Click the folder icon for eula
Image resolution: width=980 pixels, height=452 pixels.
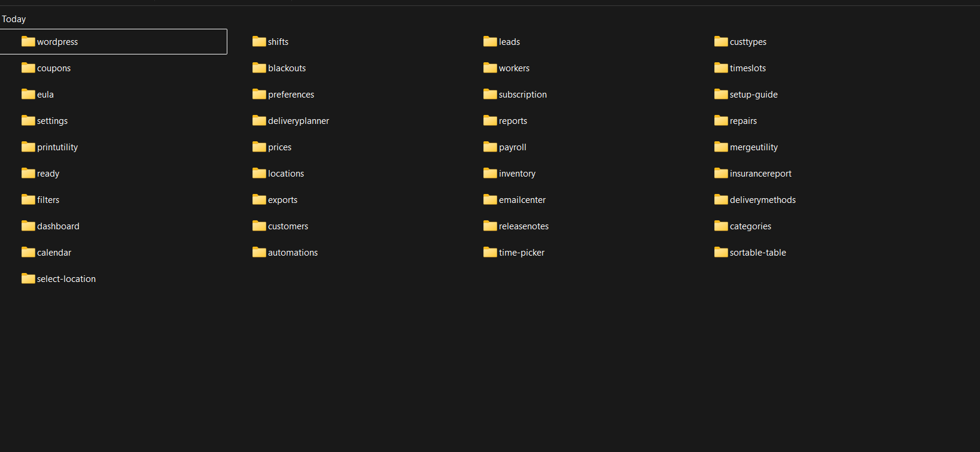[x=28, y=94]
